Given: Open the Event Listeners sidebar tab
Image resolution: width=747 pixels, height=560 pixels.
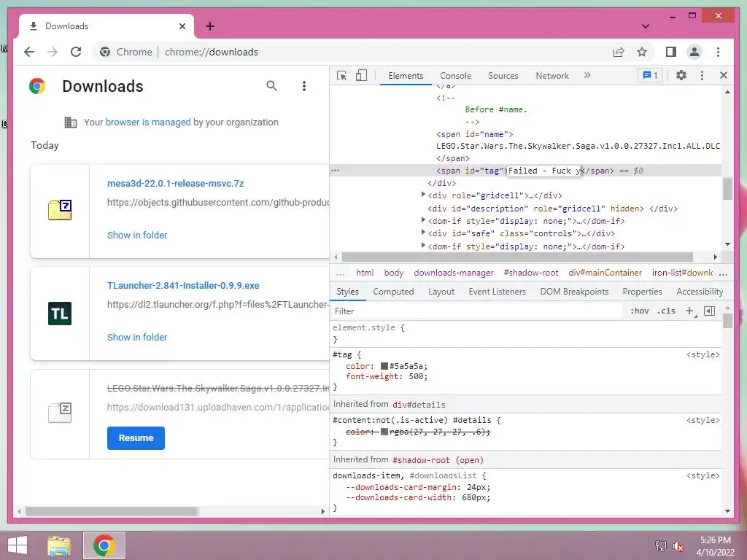Looking at the screenshot, I should pyautogui.click(x=497, y=292).
